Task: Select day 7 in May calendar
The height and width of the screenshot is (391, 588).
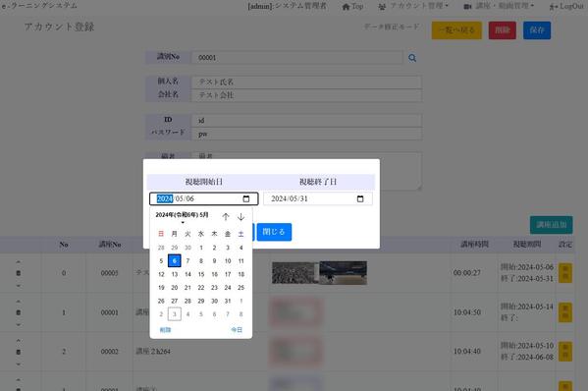Action: coord(187,260)
